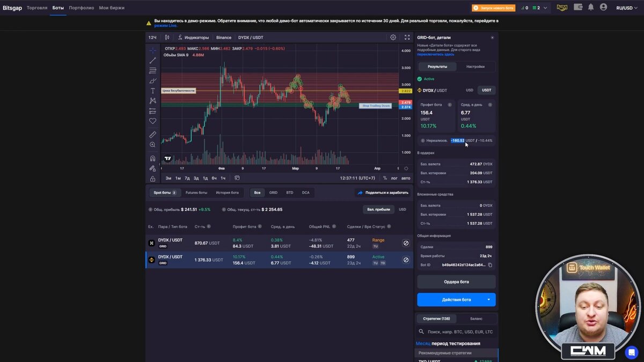
Task: Select the 6ч date range
Action: point(214,178)
